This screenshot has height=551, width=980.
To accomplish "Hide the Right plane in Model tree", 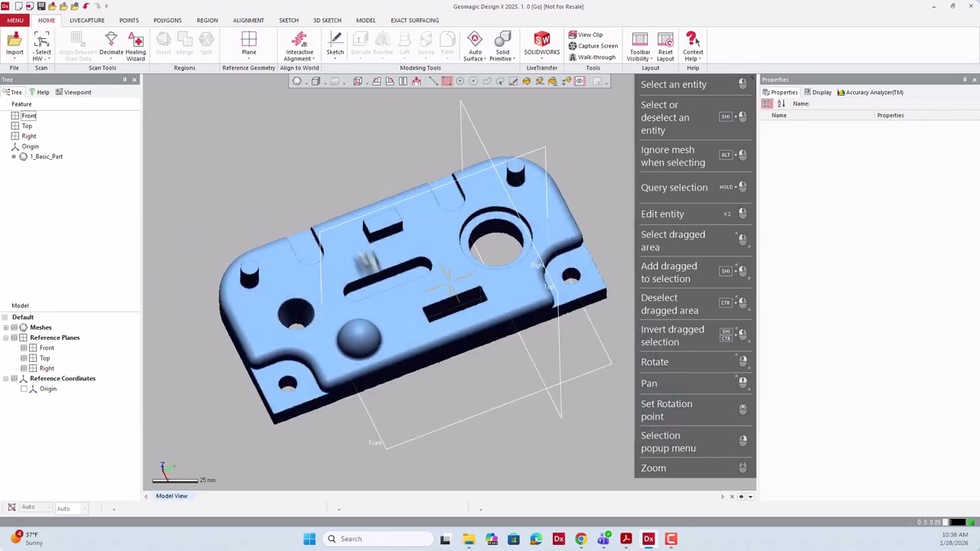I will 24,368.
